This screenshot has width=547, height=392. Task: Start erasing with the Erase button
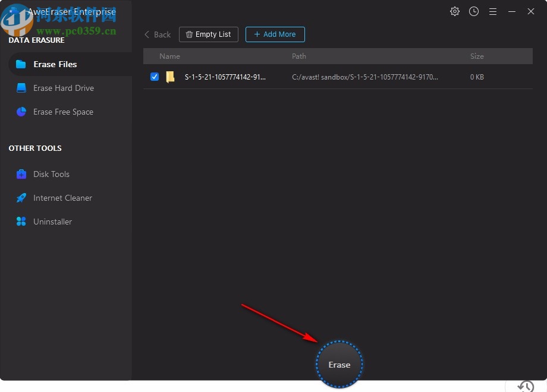click(339, 365)
